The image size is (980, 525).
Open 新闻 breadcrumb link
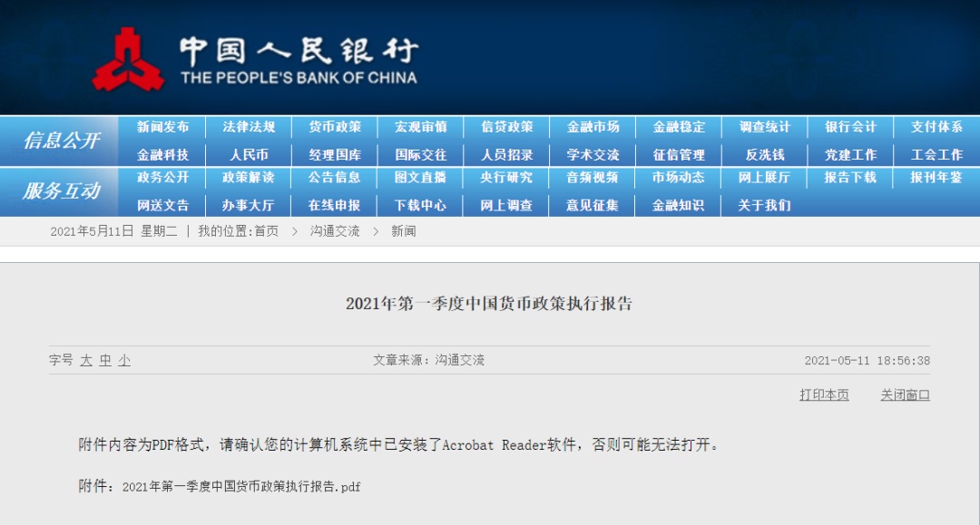[404, 231]
